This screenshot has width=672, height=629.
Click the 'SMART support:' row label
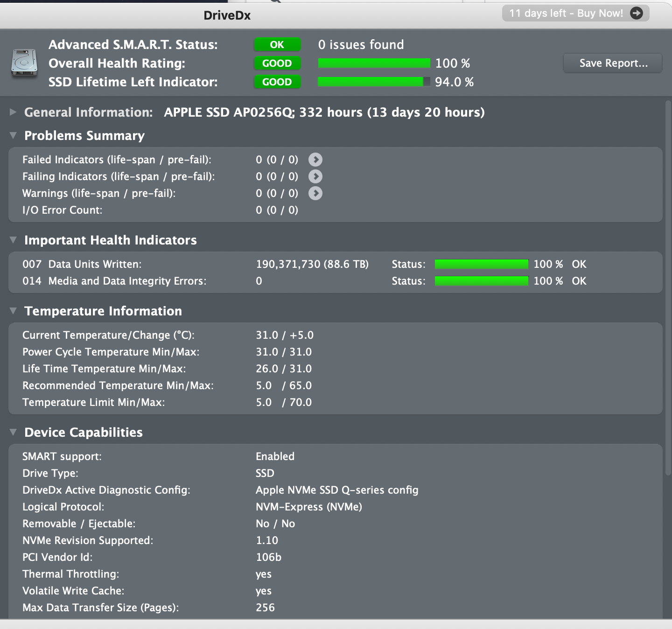(62, 456)
